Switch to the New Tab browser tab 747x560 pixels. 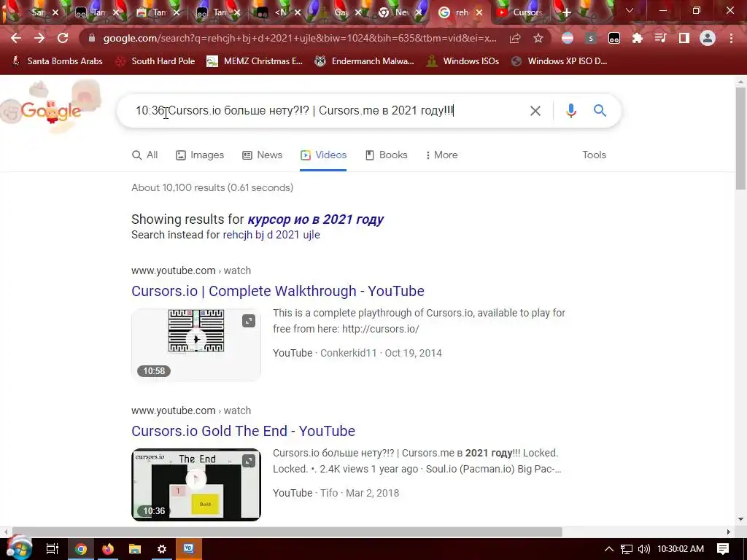[400, 12]
